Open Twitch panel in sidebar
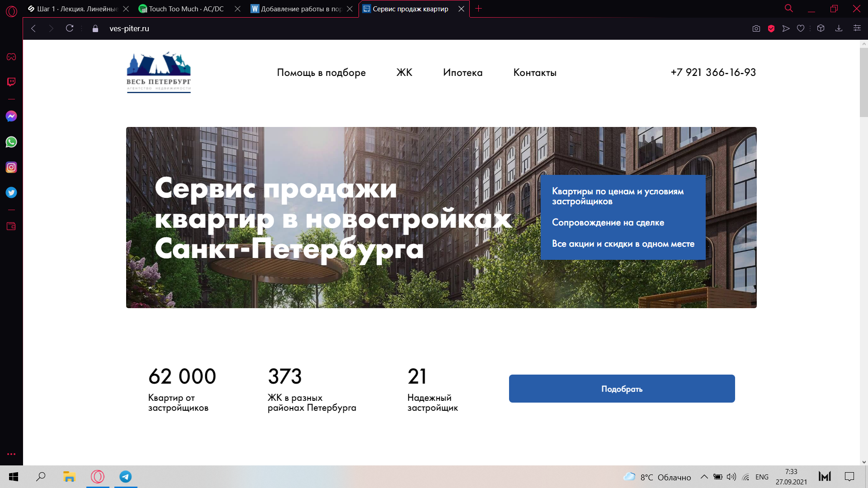 (x=11, y=82)
